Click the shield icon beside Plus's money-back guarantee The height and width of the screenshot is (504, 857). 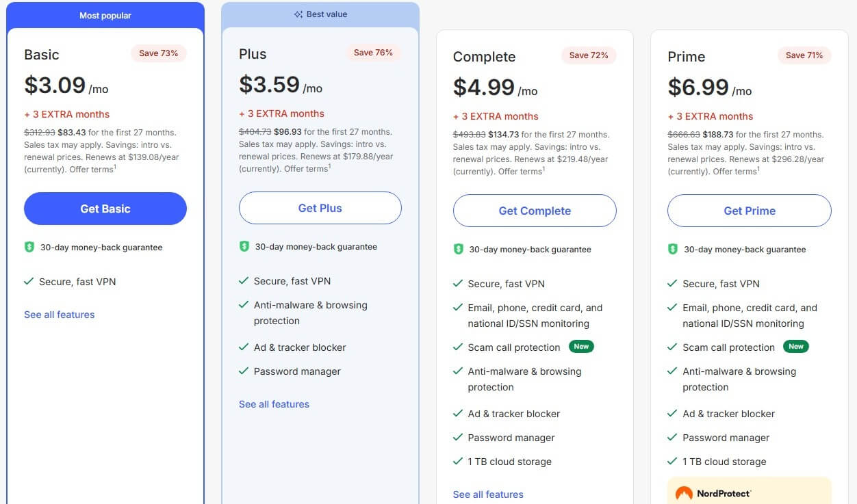click(x=245, y=247)
